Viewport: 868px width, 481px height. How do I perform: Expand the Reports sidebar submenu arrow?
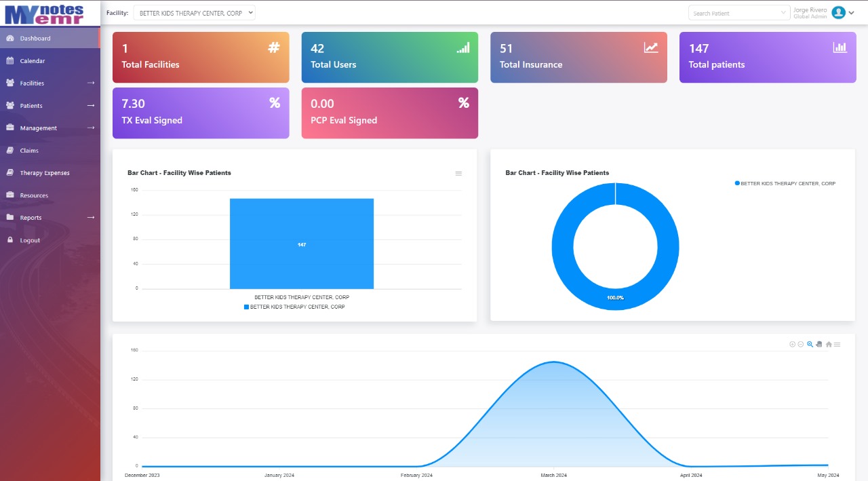pyautogui.click(x=91, y=218)
